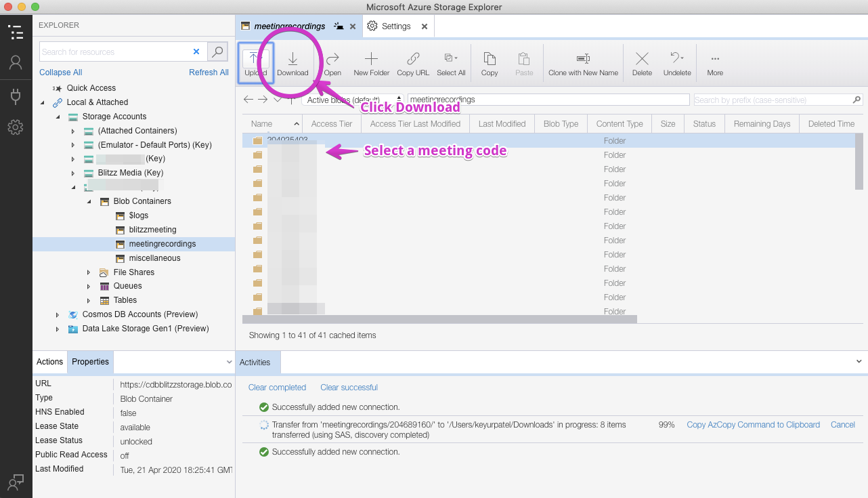
Task: Switch to the Properties tab
Action: [x=91, y=362]
